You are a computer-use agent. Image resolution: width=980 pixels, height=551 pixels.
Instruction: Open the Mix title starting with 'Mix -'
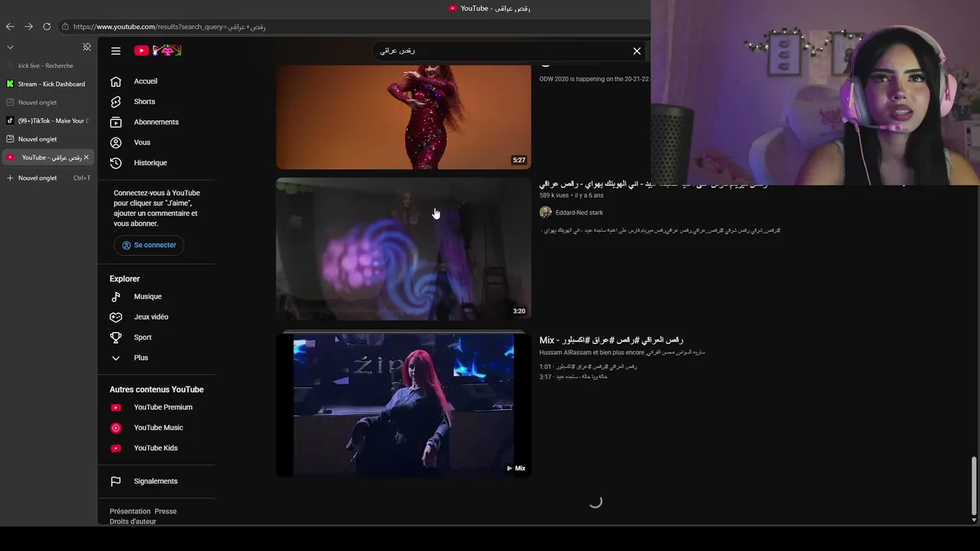611,340
